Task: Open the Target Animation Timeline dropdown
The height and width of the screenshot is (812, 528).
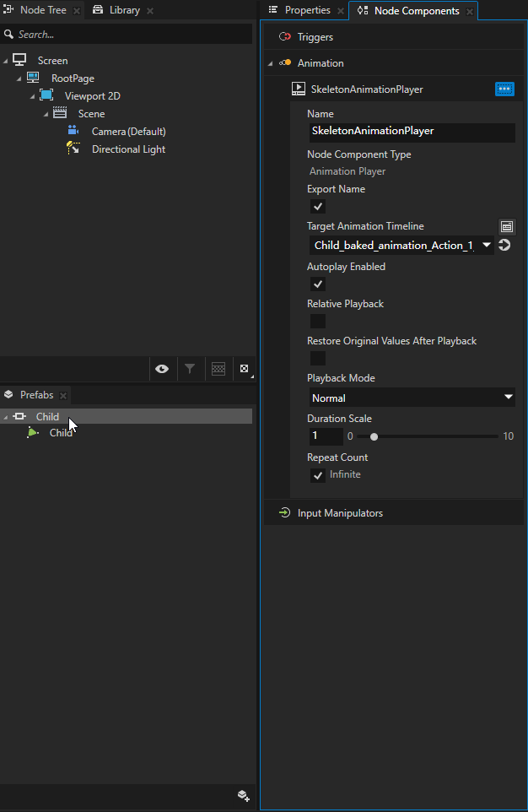Action: (x=401, y=245)
